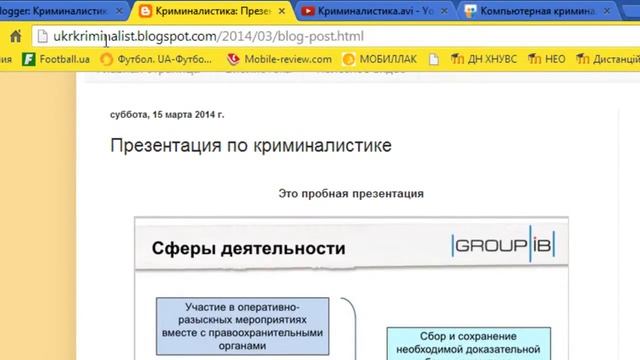Click the Home button in browser toolbar
Viewport: 640px width, 360px height.
[x=16, y=36]
